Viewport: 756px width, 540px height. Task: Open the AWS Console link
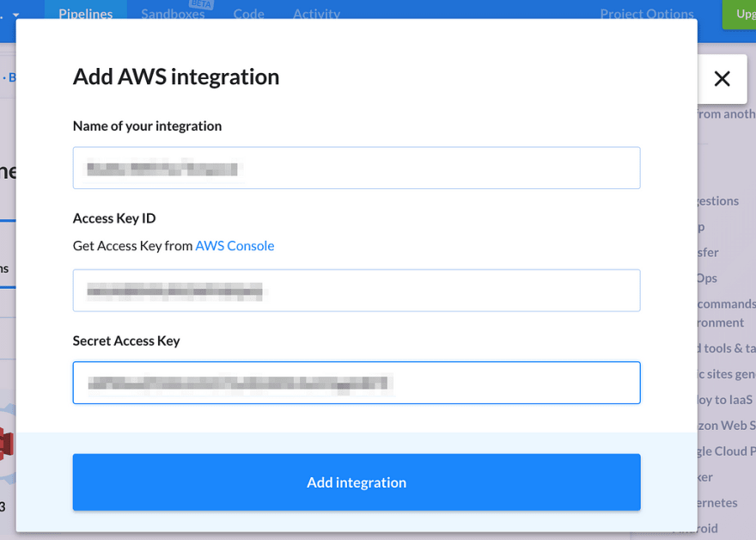[x=235, y=246]
